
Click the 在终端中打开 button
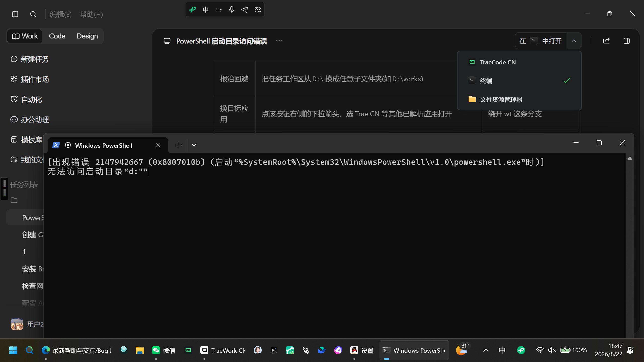click(541, 41)
